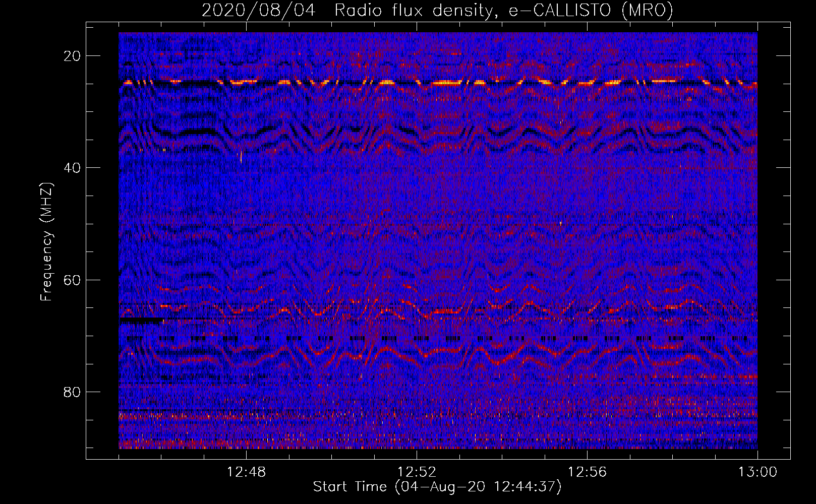Click the 40 MHz frequency tick label
Screen dimensions: 816x504
(x=72, y=168)
